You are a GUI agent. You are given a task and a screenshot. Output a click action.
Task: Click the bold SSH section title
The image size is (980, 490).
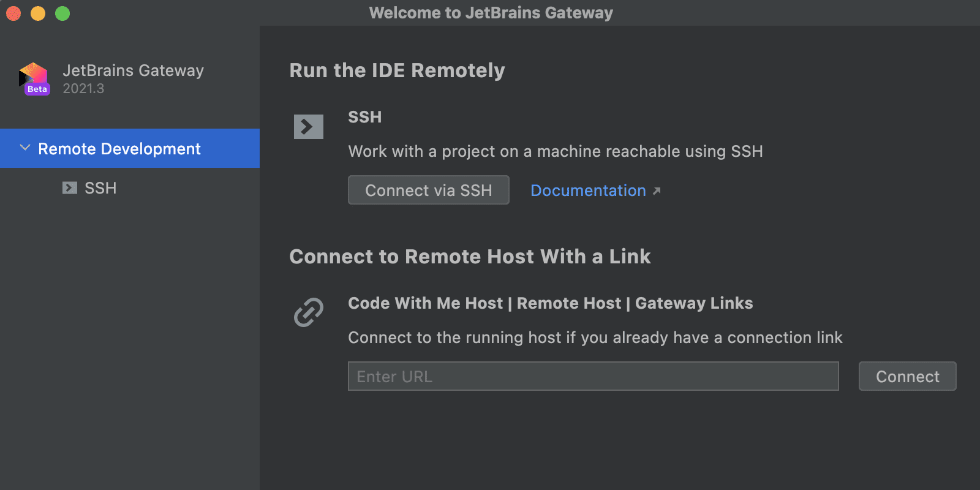pos(365,117)
